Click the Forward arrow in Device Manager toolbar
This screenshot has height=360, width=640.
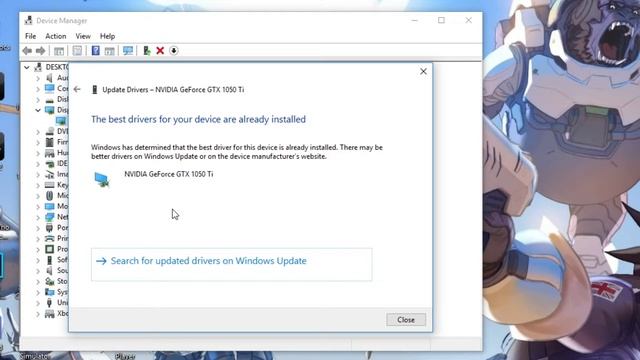40,51
